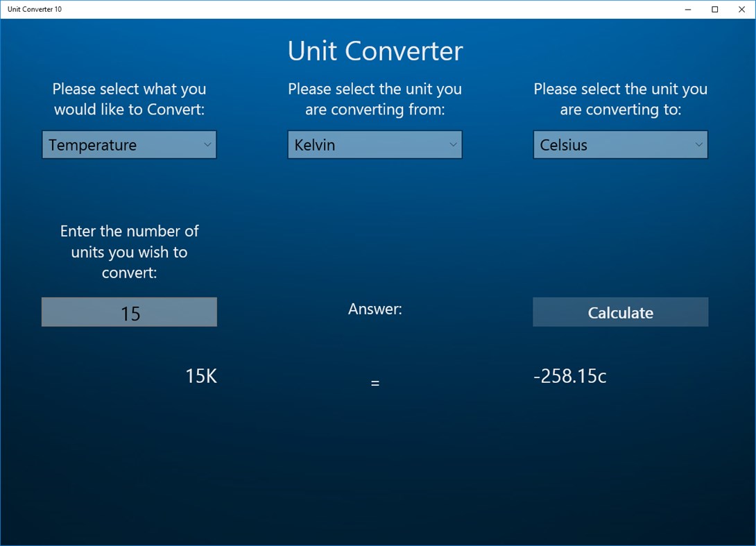This screenshot has height=546, width=756.
Task: Open the Celsius destination unit dropdown
Action: tap(620, 144)
